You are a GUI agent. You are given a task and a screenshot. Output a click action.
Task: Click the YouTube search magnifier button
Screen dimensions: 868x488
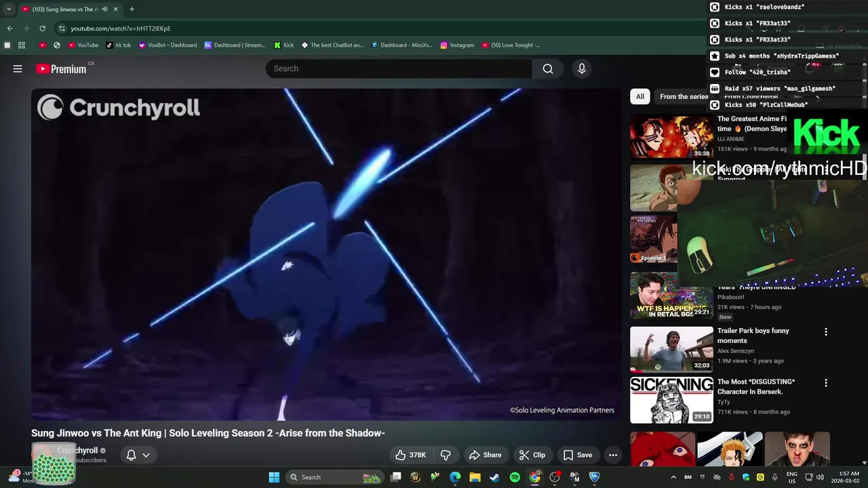coord(548,68)
